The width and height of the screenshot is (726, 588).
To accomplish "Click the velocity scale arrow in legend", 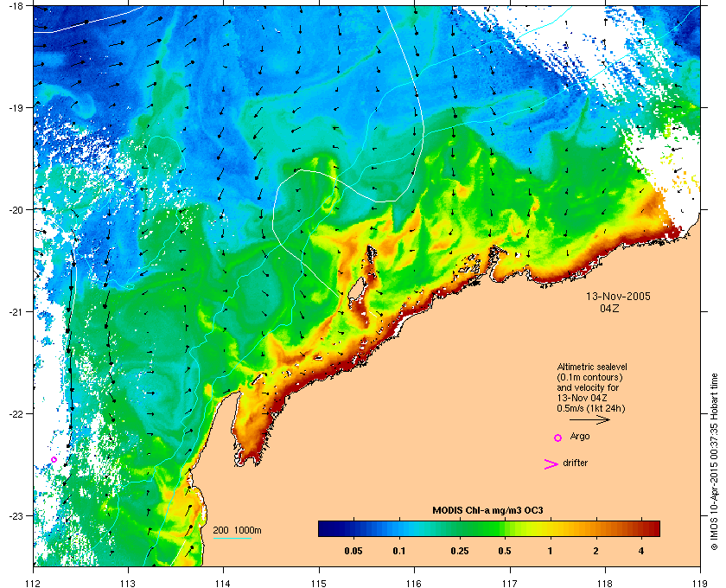I will click(589, 420).
